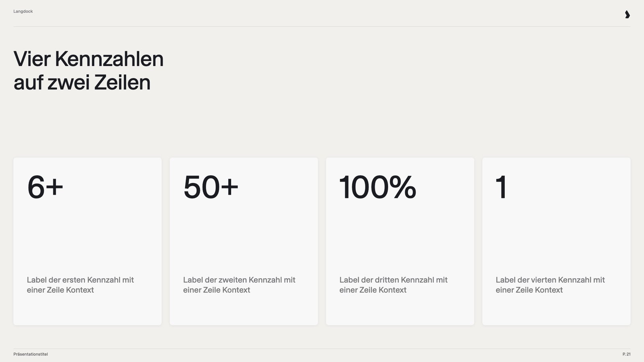Select the 100% metric number

click(x=378, y=187)
